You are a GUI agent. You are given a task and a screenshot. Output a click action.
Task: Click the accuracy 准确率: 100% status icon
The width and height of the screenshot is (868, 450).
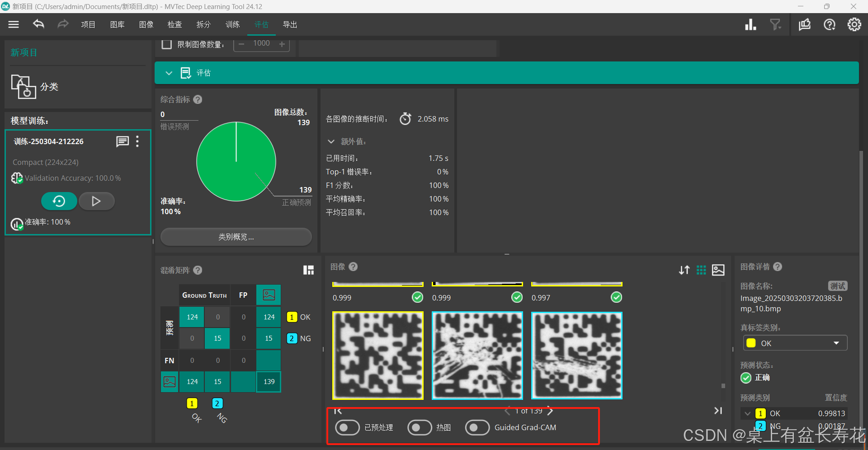coord(17,224)
